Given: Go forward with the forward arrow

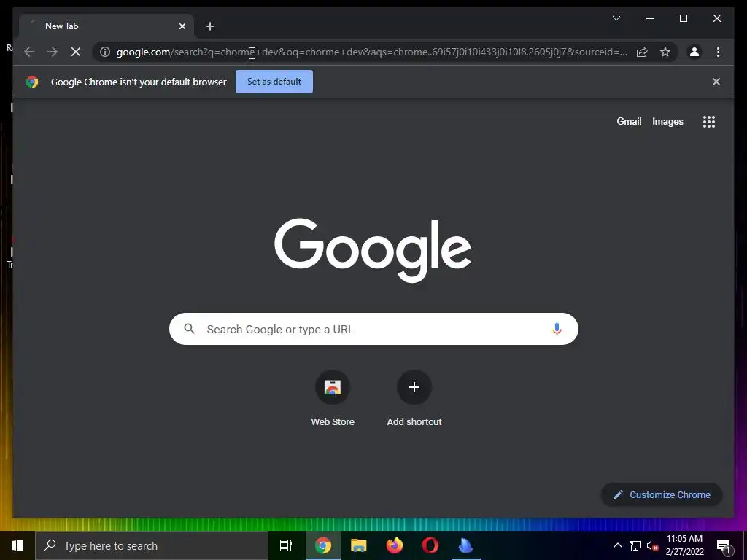Looking at the screenshot, I should 53,52.
